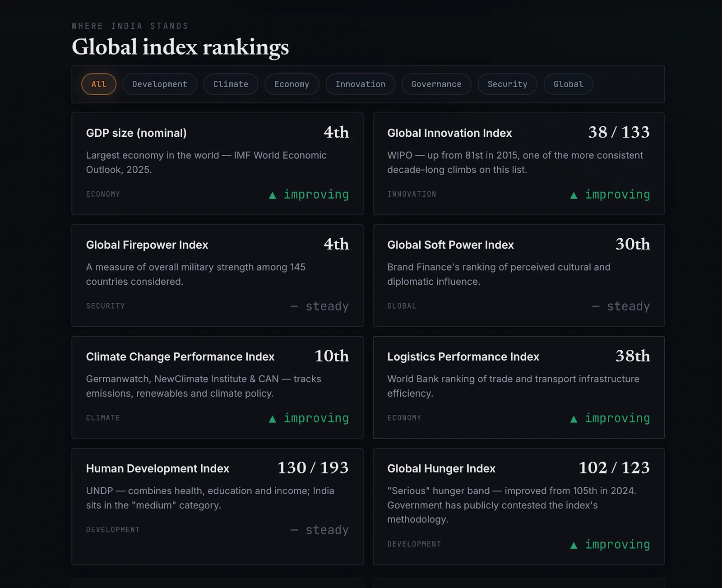The image size is (722, 588).
Task: Show only Innovation indices
Action: (x=361, y=84)
